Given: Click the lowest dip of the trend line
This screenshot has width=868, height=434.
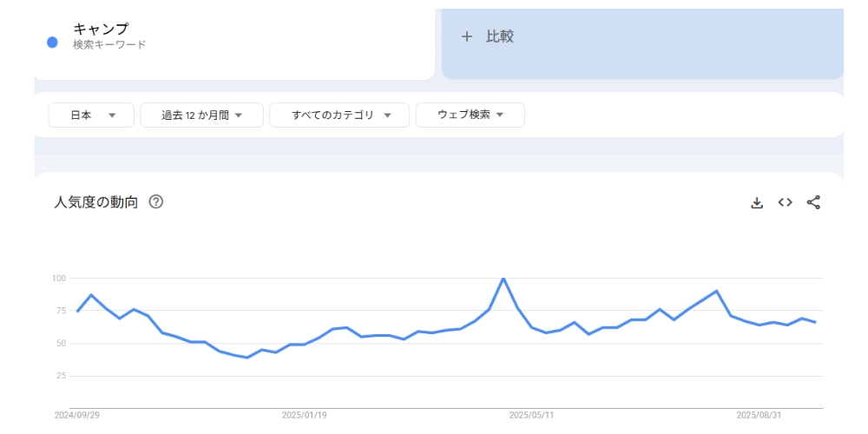Looking at the screenshot, I should click(x=247, y=357).
